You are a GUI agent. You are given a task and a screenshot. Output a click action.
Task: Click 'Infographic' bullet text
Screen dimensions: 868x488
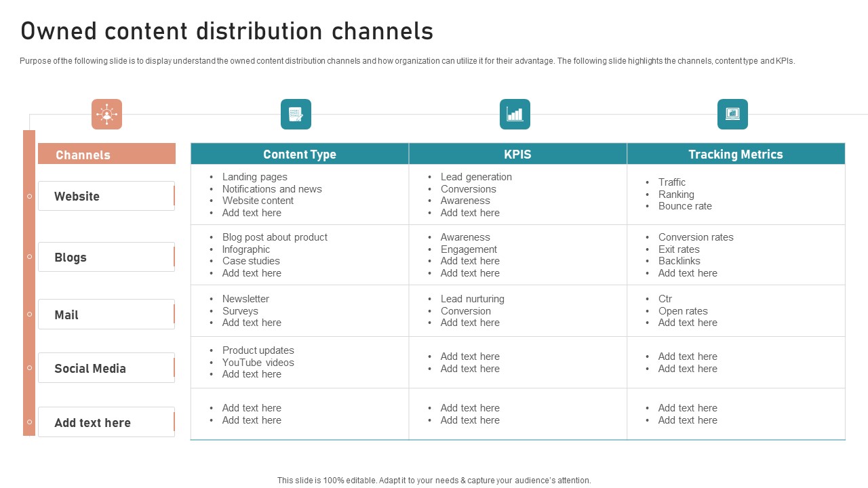(x=246, y=249)
